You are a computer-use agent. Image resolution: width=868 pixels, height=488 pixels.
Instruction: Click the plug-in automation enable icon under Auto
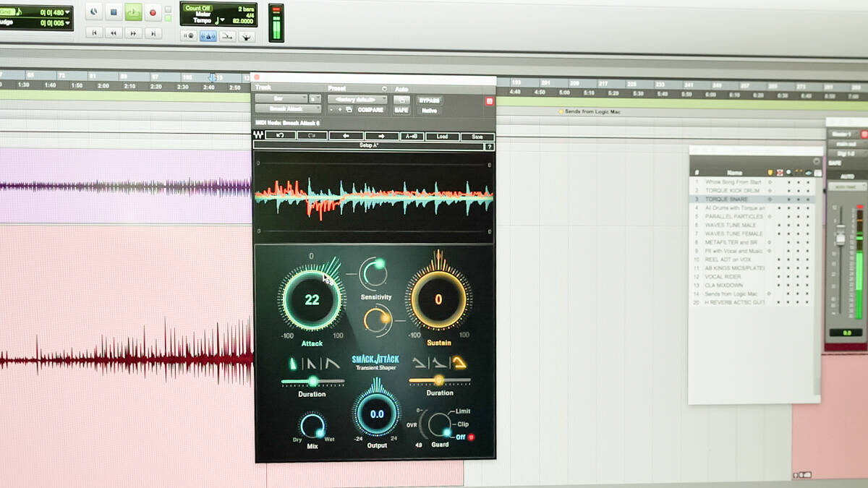click(402, 100)
